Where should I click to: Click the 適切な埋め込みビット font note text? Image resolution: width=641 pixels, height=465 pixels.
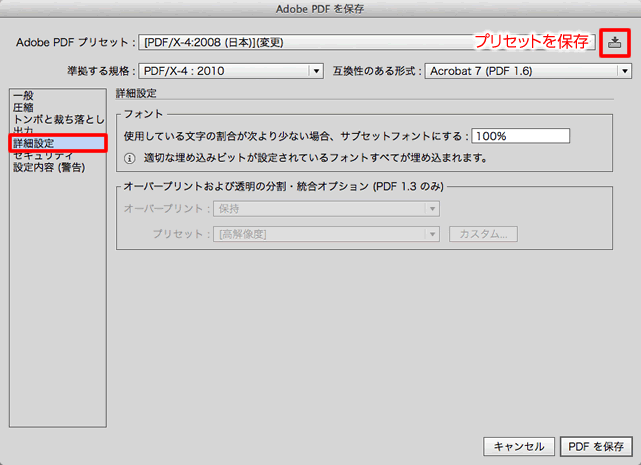click(315, 158)
